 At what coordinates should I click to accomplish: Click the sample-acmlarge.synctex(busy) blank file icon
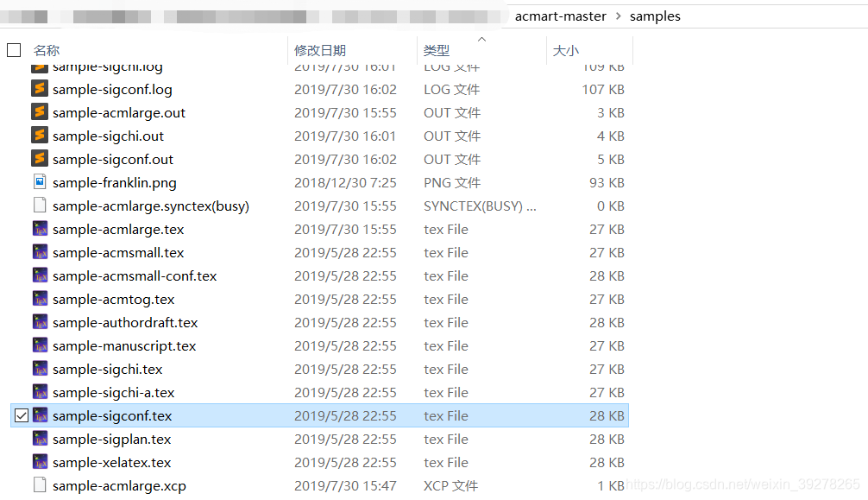click(x=40, y=206)
